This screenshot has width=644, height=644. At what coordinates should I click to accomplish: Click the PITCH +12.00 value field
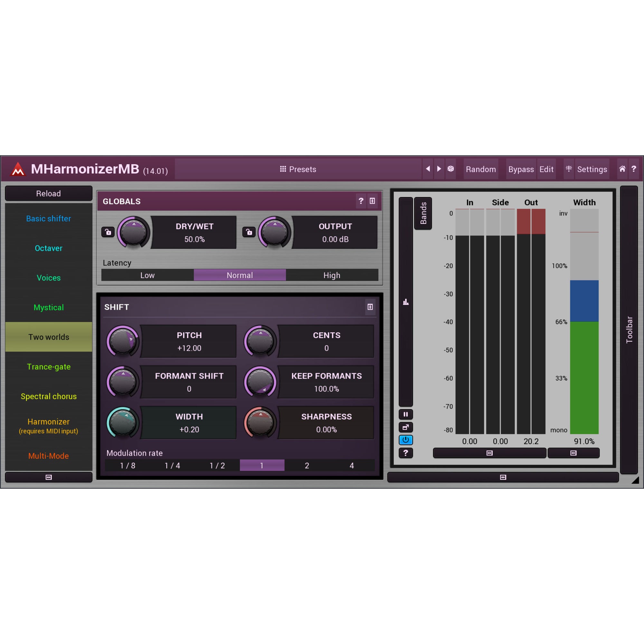[x=189, y=341]
